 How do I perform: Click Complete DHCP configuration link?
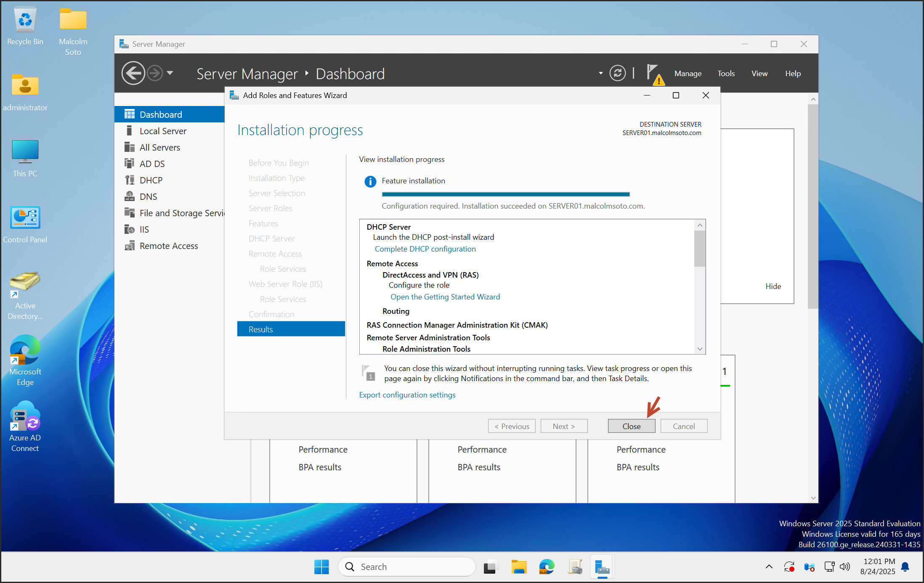pyautogui.click(x=425, y=249)
